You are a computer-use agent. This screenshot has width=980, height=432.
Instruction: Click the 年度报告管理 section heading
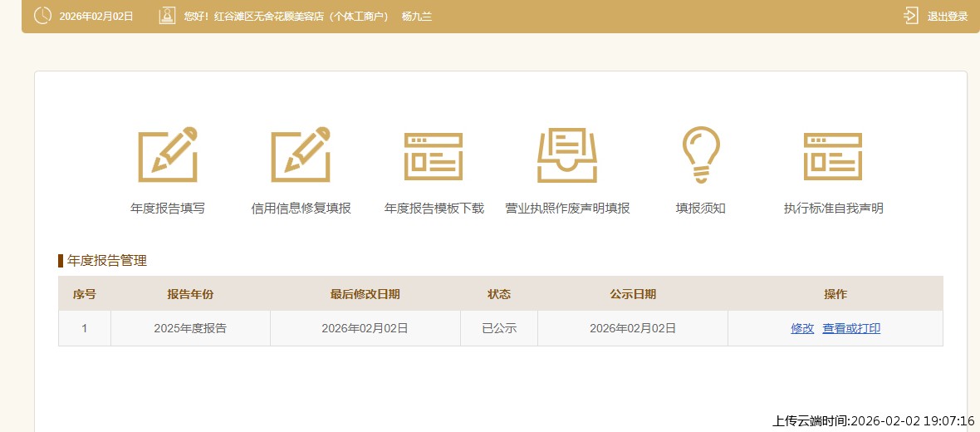pyautogui.click(x=107, y=261)
